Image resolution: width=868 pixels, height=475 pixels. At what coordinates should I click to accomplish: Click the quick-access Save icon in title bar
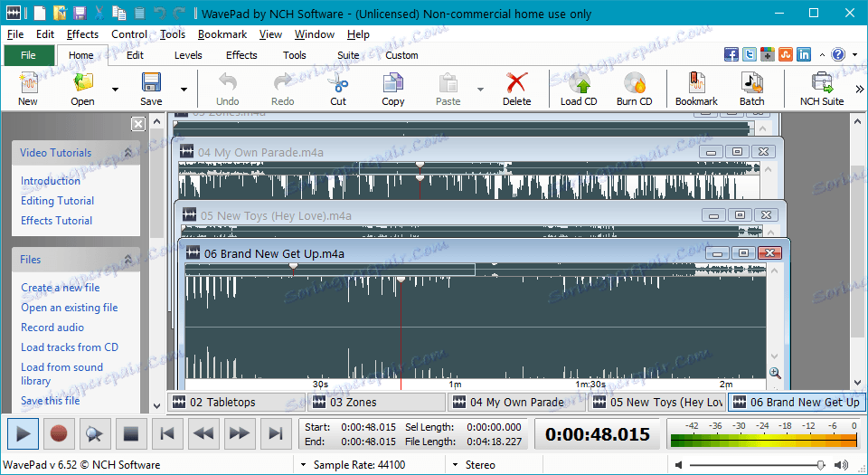tap(80, 13)
